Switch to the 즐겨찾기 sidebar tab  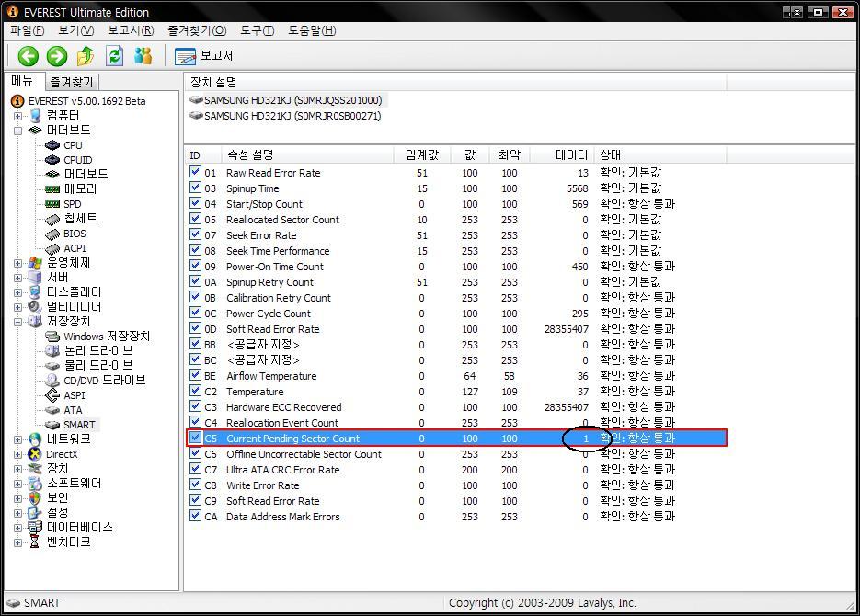click(x=72, y=82)
